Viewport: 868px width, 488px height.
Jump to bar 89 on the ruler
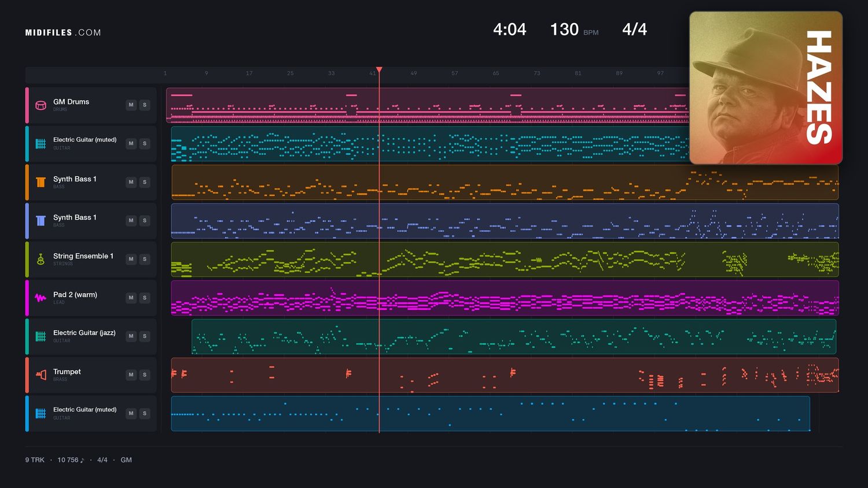tap(619, 73)
